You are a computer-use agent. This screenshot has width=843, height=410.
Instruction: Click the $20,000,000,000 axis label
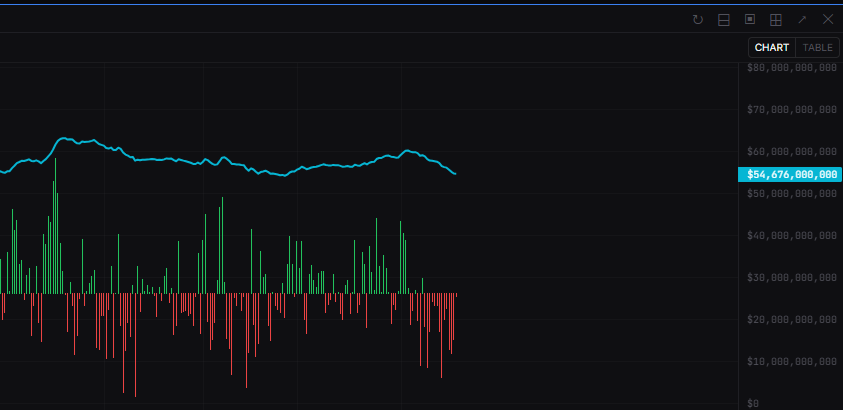[792, 320]
